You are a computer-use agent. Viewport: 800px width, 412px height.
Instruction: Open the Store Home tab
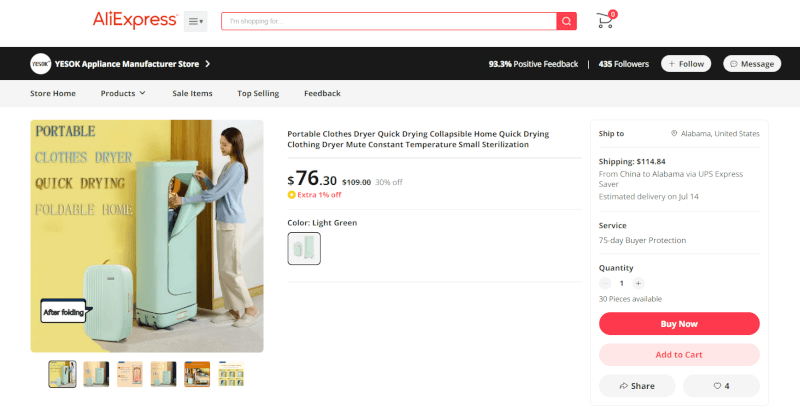click(x=53, y=93)
